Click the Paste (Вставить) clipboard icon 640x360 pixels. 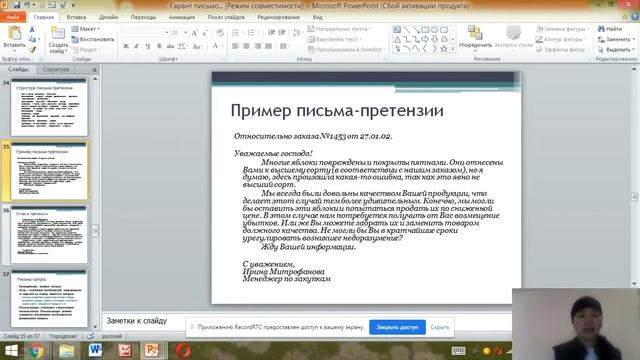(x=15, y=33)
